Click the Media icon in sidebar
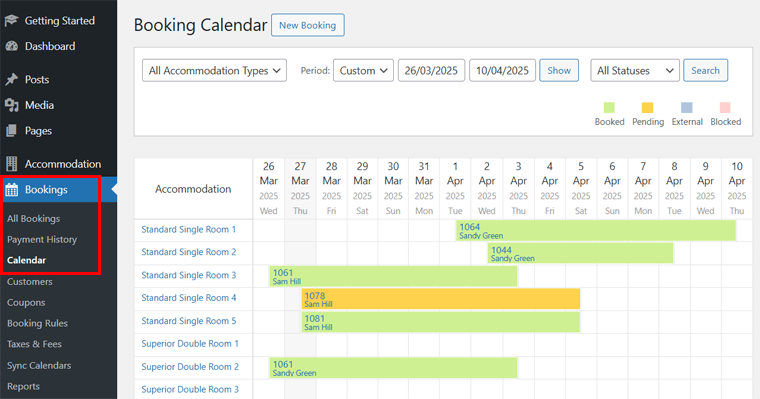This screenshot has width=760, height=399. [11, 105]
